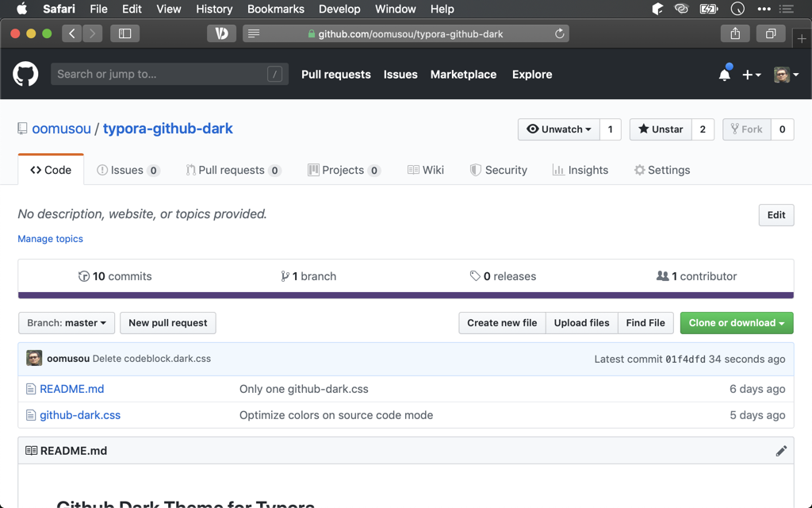
Task: Switch to the Code tab
Action: click(x=51, y=170)
